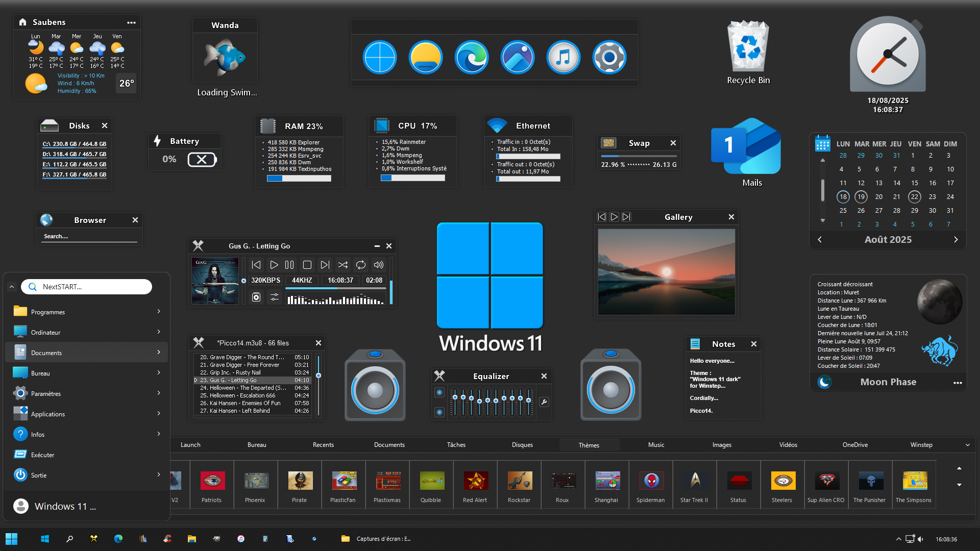The image size is (980, 551).
Task: Pause the Gus G. track
Action: [x=289, y=265]
